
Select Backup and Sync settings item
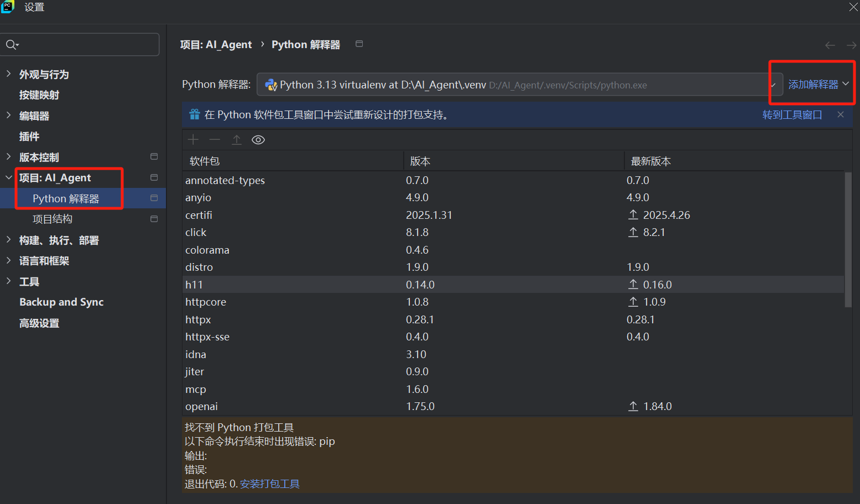(x=61, y=302)
